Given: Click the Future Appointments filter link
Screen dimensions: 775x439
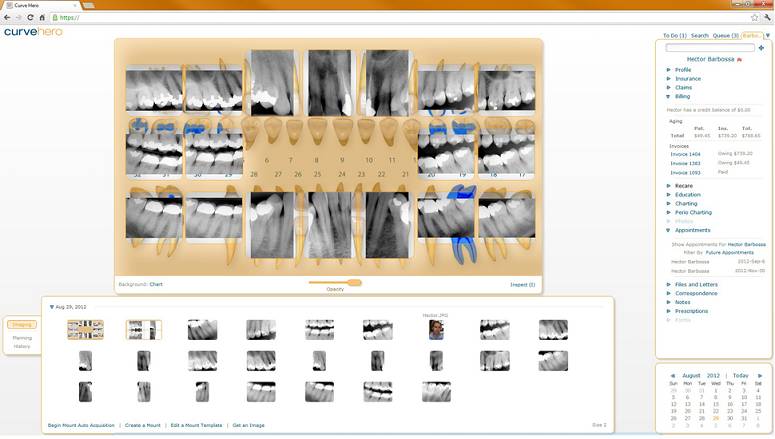Looking at the screenshot, I should [x=730, y=253].
